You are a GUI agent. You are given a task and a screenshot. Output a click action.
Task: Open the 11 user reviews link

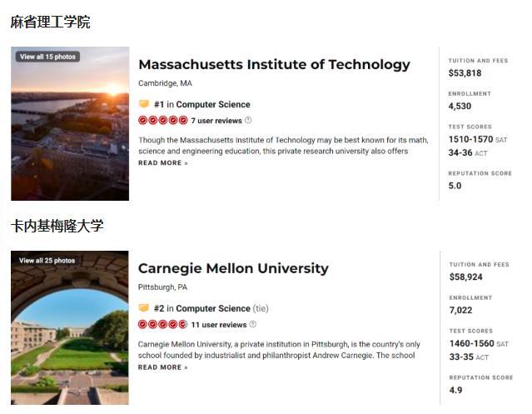point(219,325)
